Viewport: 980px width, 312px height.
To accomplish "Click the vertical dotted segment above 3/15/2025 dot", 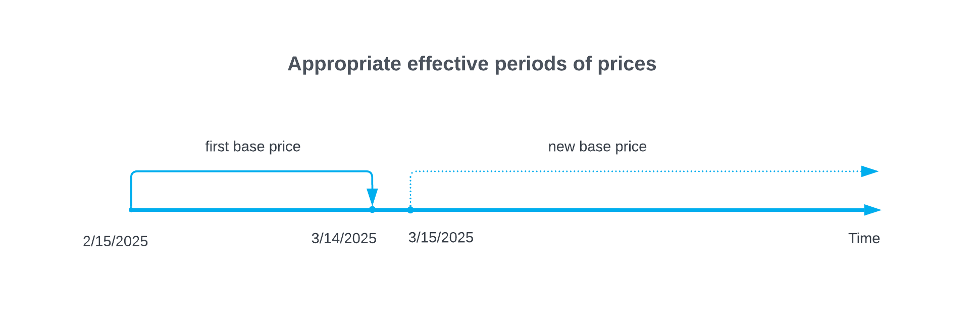I will [411, 191].
